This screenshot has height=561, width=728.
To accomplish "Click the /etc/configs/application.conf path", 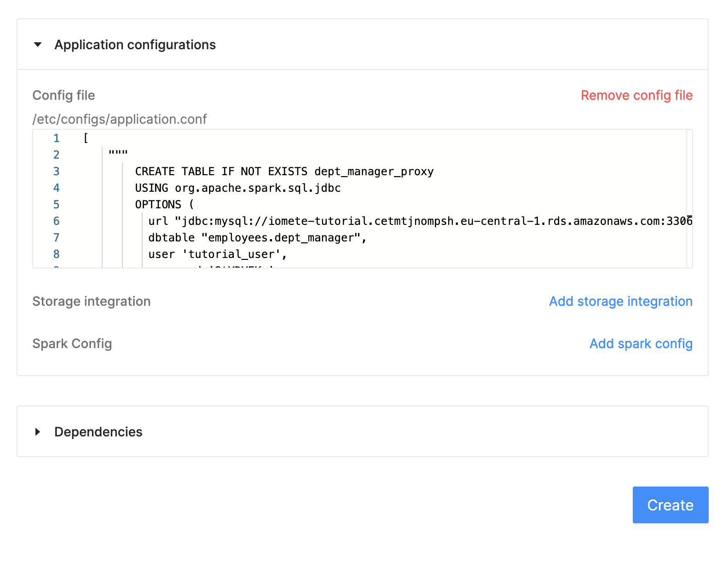I will pyautogui.click(x=120, y=119).
